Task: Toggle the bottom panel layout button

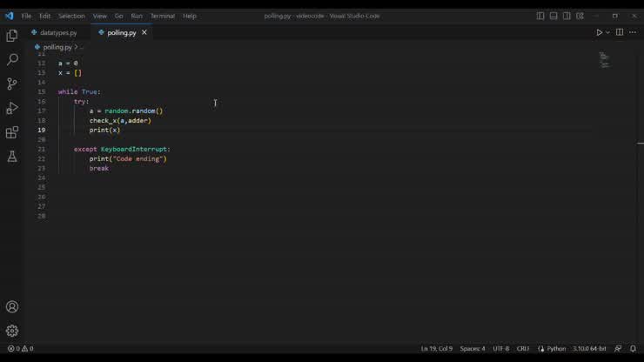Action: click(x=553, y=16)
